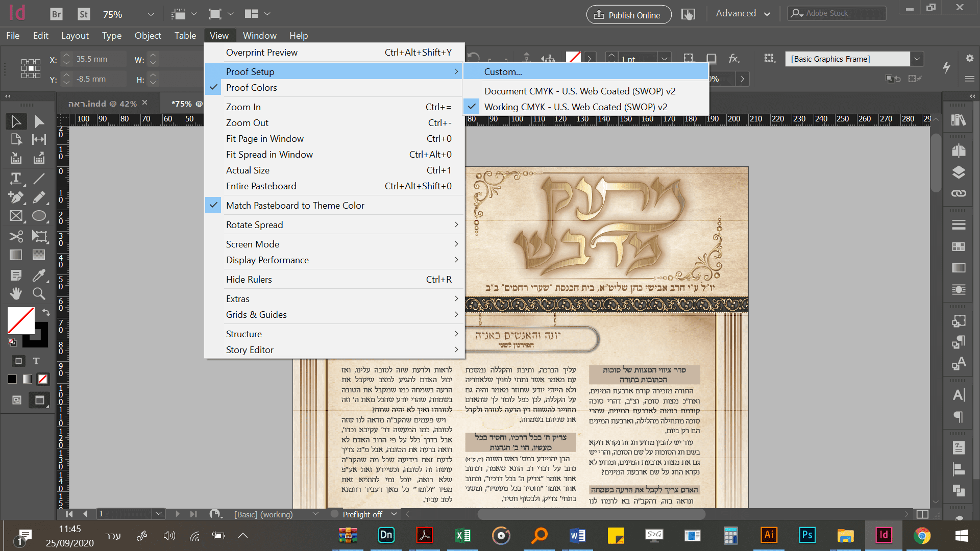Image resolution: width=980 pixels, height=551 pixels.
Task: Open the Basic Graphics Frame style dropdown
Action: (917, 59)
